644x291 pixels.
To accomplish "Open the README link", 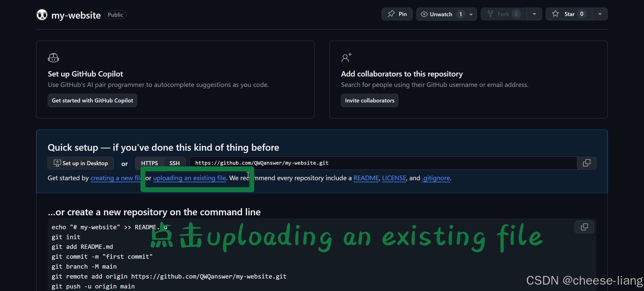I will (366, 178).
